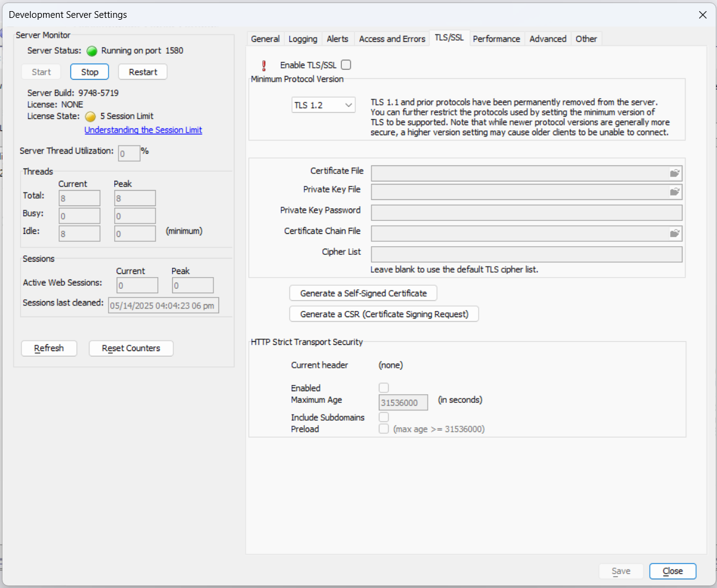Generate a Self-Signed Certificate
The width and height of the screenshot is (717, 588).
coord(363,293)
